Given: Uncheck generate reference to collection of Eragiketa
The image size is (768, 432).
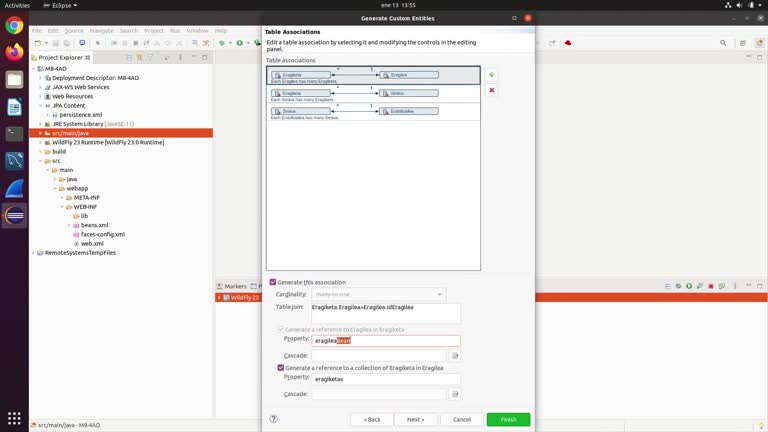Looking at the screenshot, I should (x=280, y=367).
